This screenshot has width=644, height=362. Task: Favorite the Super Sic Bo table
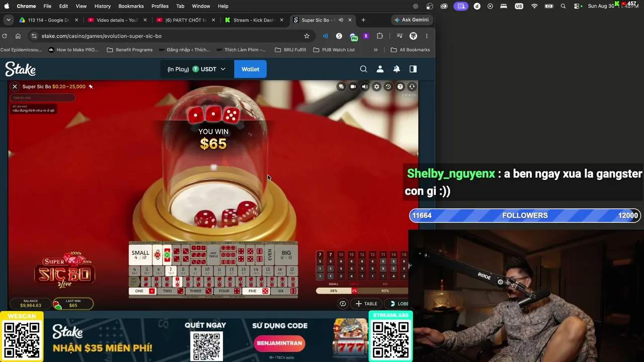[x=91, y=86]
